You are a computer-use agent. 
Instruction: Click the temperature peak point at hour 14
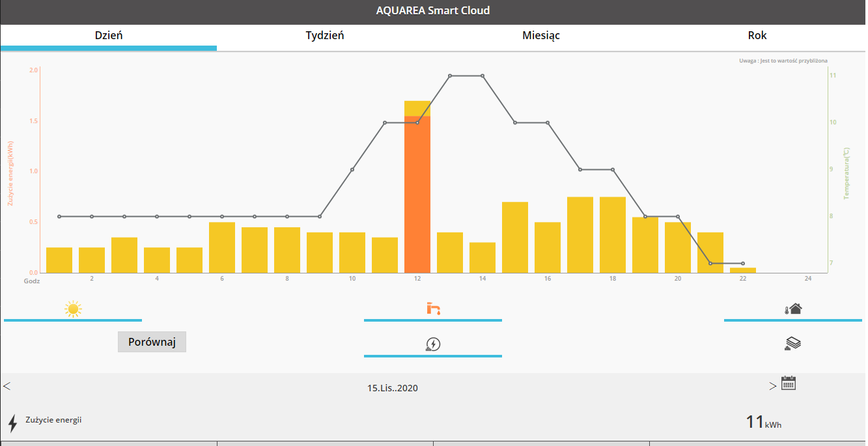(483, 76)
